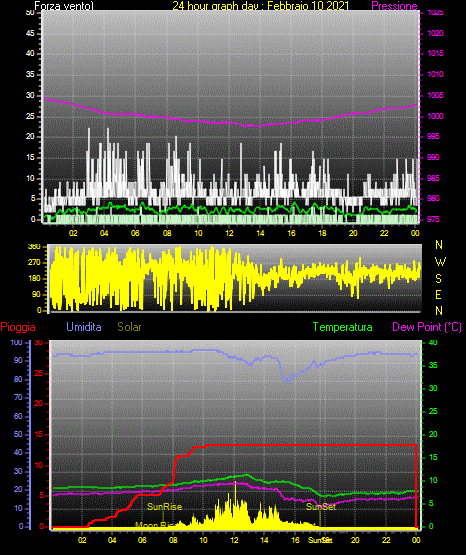Click the 'Solar' legend label
Screen dimensions: 466x555
click(x=129, y=327)
